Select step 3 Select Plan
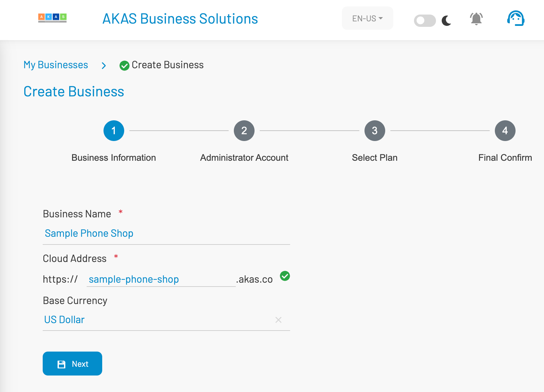The image size is (544, 392). [x=375, y=131]
